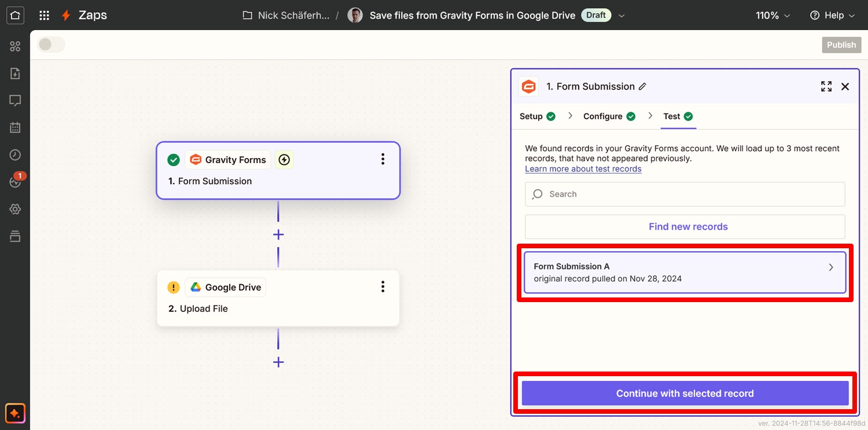868x430 pixels.
Task: Click the Draft status badge
Action: coord(596,16)
